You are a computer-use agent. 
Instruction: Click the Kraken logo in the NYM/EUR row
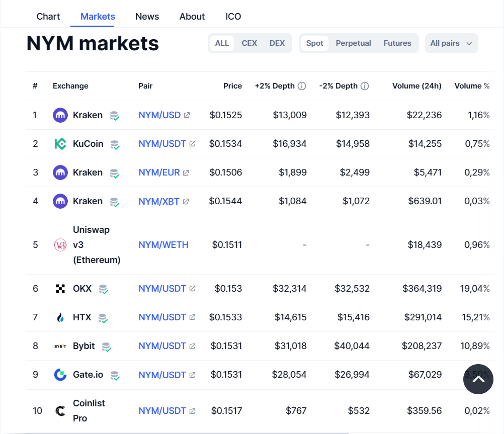[x=60, y=172]
